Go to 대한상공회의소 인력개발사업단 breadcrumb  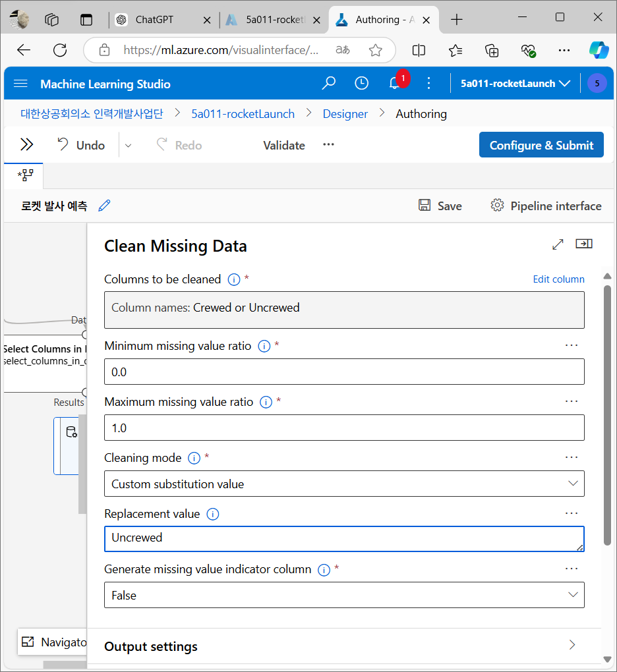92,114
